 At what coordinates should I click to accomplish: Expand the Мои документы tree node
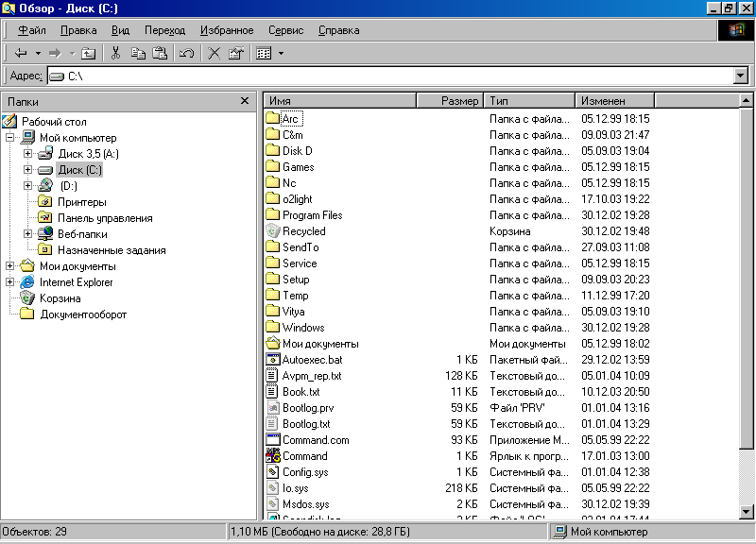(x=10, y=266)
